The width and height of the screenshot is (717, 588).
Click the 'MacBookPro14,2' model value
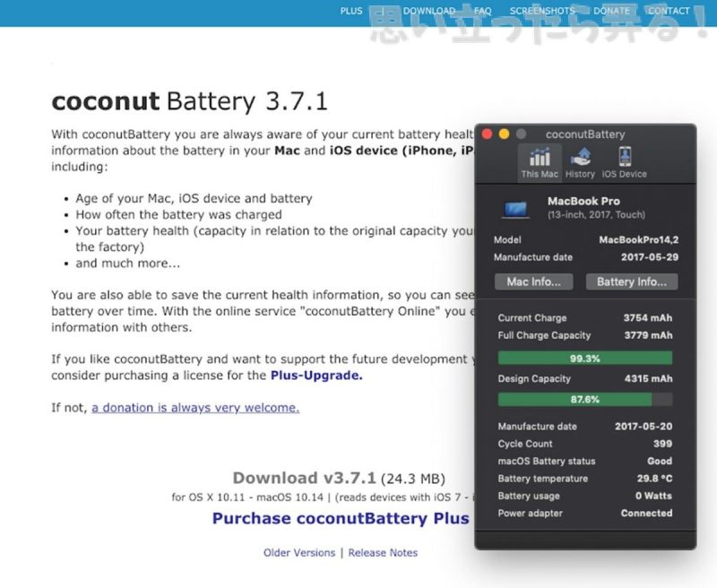point(639,239)
